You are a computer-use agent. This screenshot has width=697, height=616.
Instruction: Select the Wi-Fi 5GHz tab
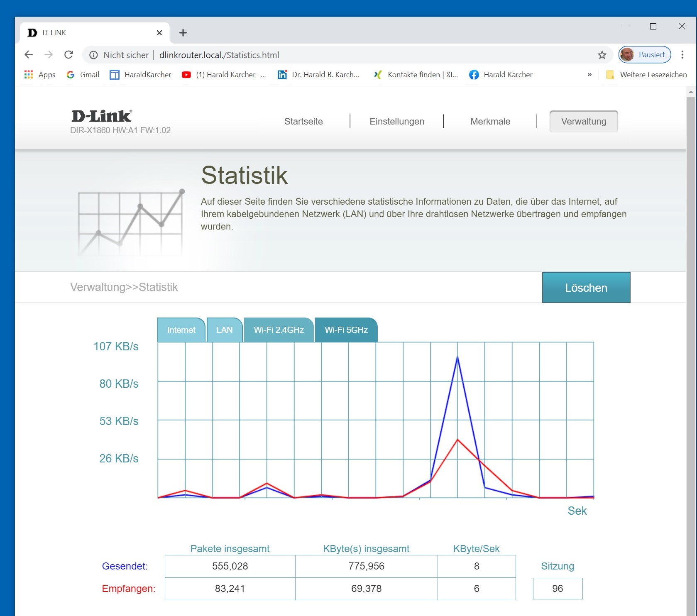pyautogui.click(x=346, y=330)
